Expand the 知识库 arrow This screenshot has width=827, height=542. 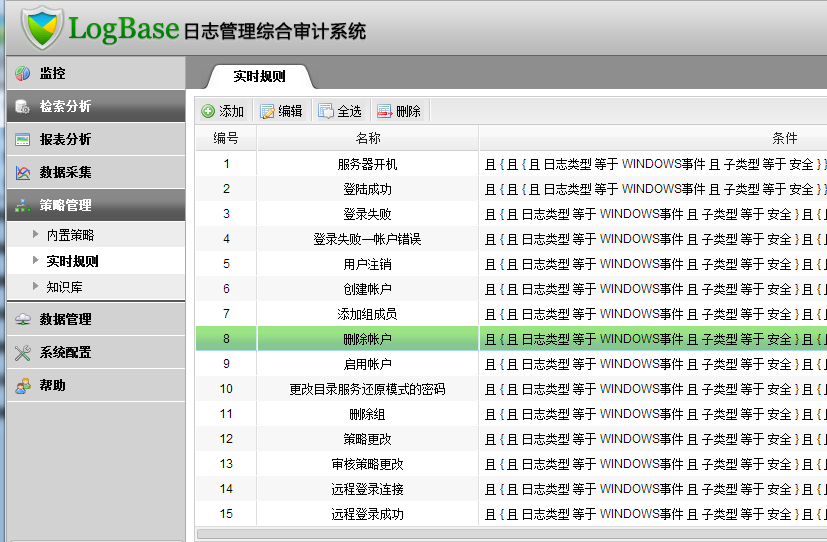pos(35,286)
